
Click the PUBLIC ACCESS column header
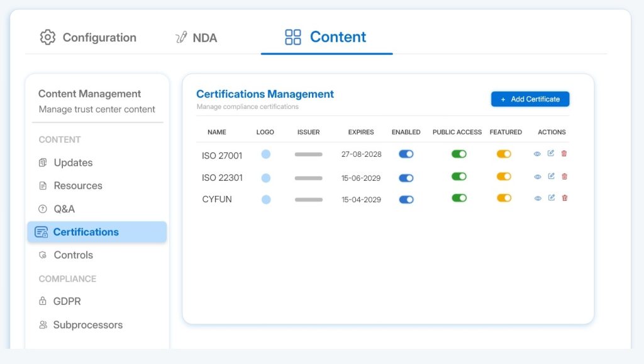[457, 132]
